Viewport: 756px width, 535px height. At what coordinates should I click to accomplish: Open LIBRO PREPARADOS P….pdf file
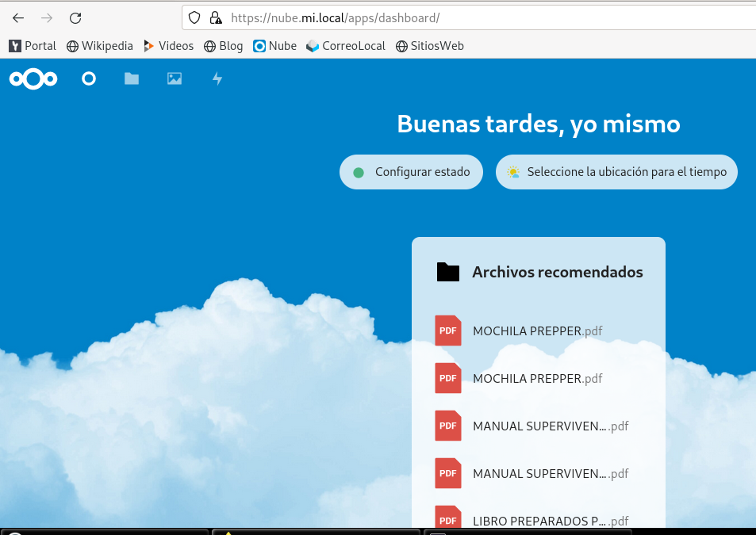[x=539, y=516]
